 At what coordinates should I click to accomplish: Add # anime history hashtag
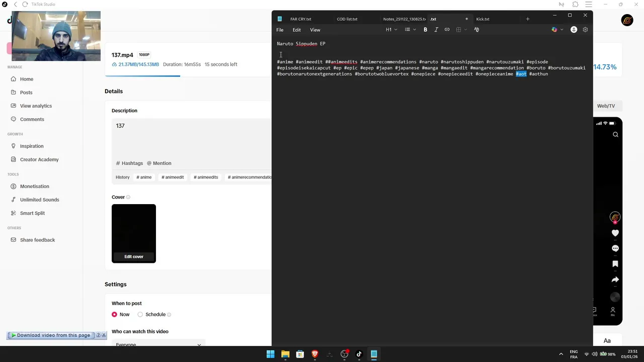pos(144,177)
